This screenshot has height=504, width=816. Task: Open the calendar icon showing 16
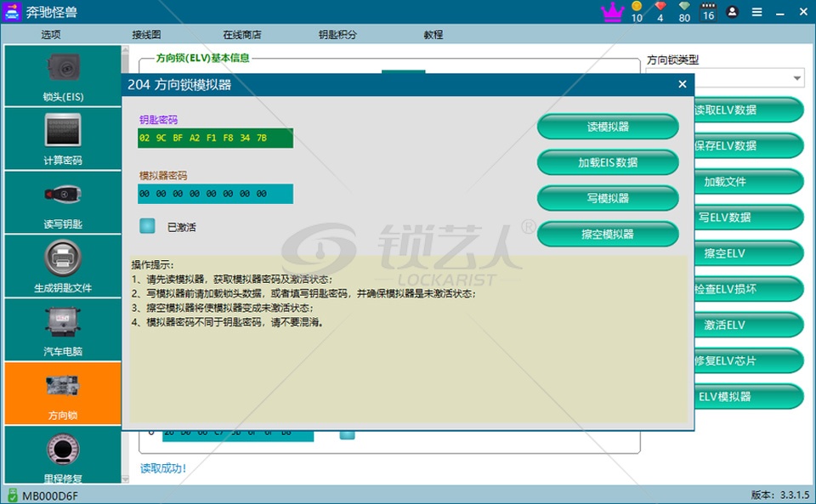708,12
